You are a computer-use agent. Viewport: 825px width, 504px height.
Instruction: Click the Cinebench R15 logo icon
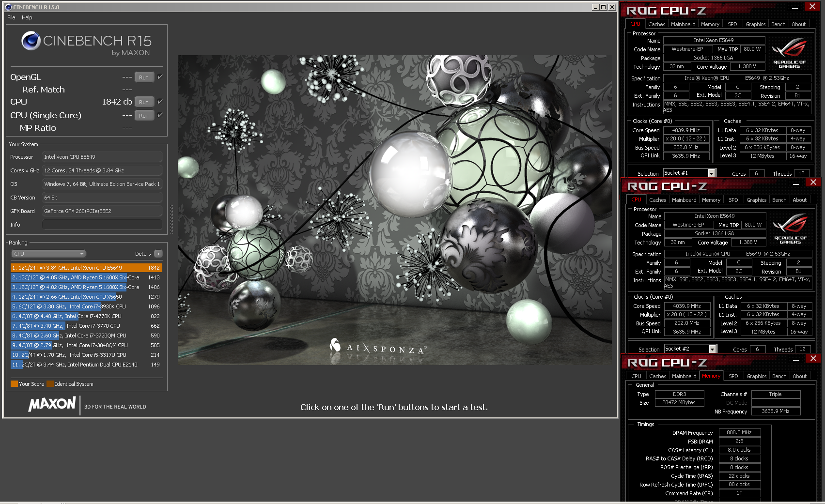pyautogui.click(x=31, y=41)
